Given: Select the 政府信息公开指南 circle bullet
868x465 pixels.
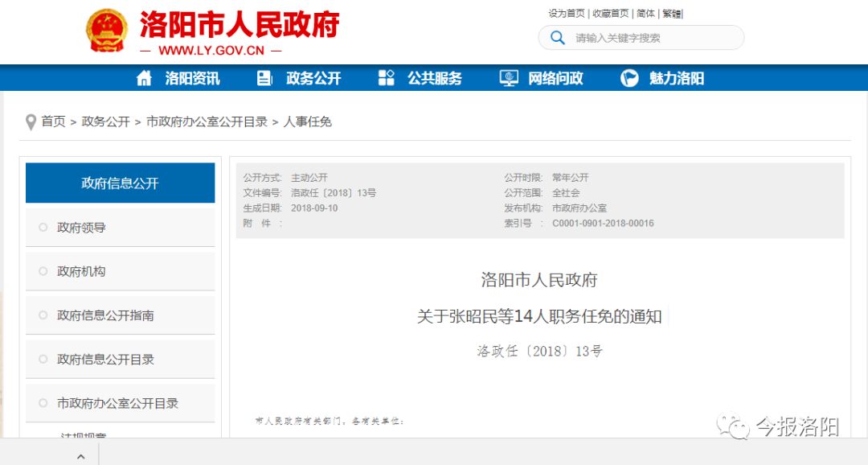Looking at the screenshot, I should click(43, 316).
